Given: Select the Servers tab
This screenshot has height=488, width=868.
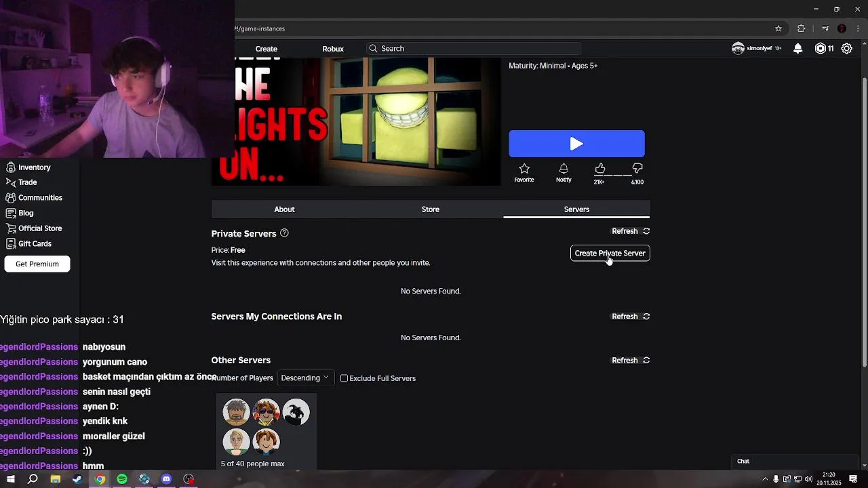Looking at the screenshot, I should [576, 209].
